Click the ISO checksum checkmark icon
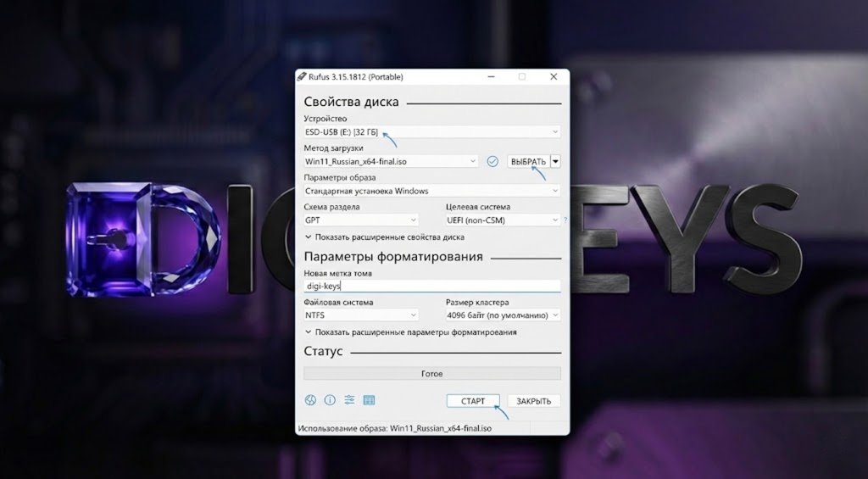Screen dimensions: 868x479 [492, 161]
